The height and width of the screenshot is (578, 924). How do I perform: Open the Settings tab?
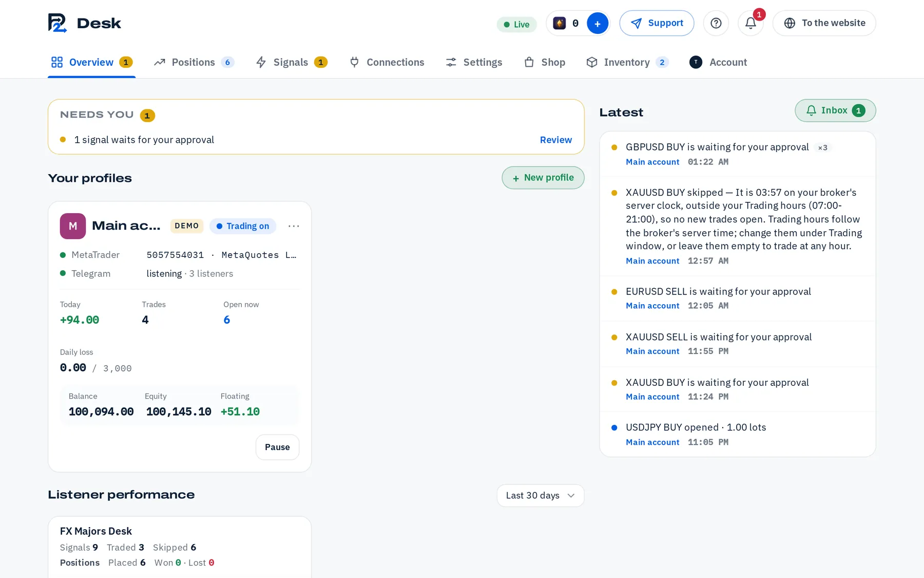[474, 62]
